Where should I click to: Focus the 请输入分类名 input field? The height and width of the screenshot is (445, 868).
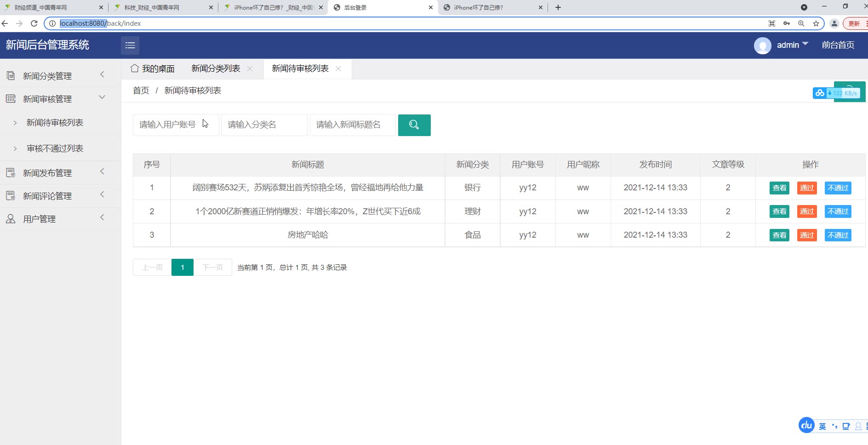click(x=264, y=125)
